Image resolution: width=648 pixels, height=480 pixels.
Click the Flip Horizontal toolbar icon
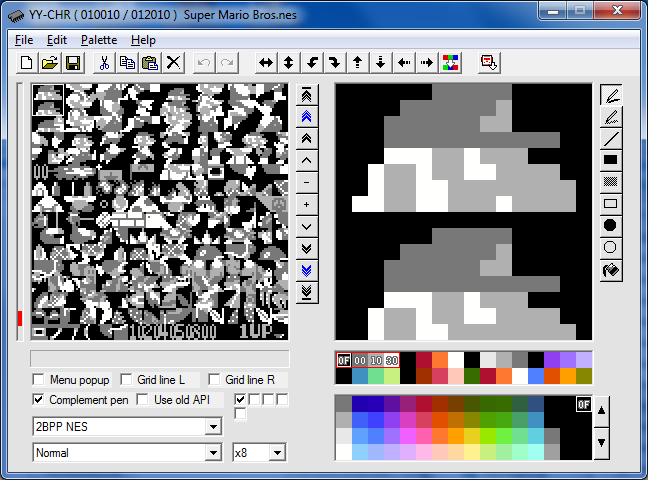point(266,62)
